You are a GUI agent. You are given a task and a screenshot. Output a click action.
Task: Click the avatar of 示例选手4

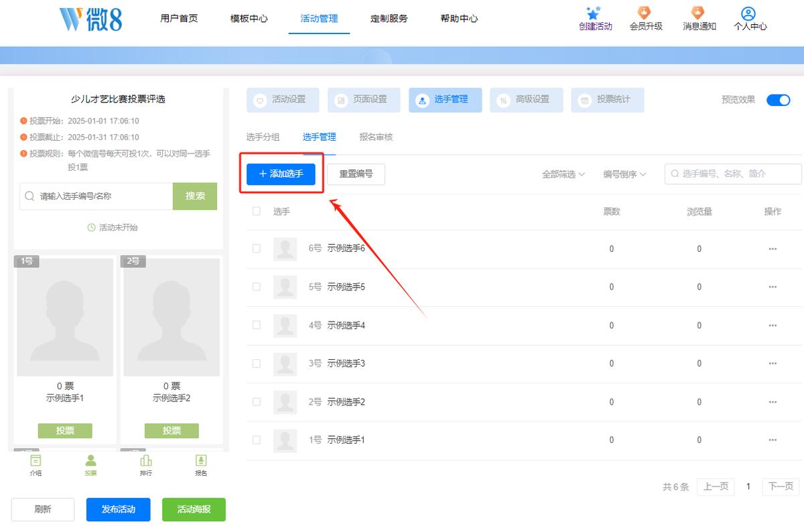tap(285, 326)
